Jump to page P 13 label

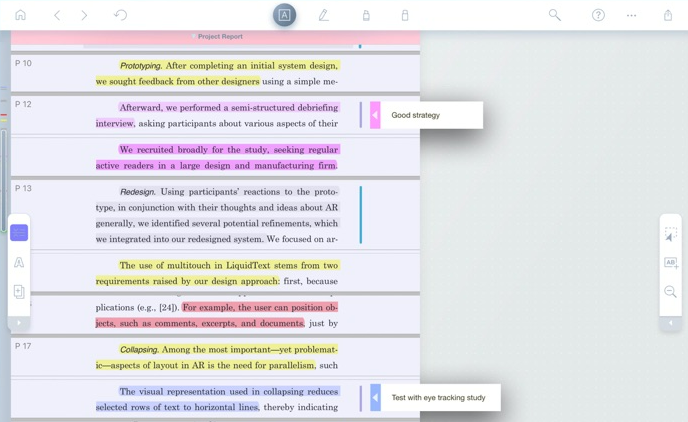[x=23, y=188]
